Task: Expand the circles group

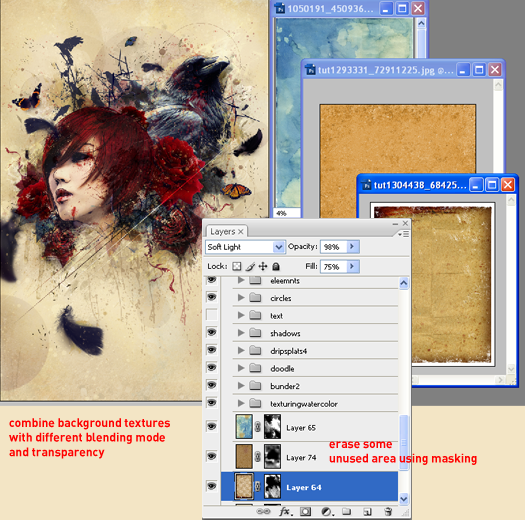Action: 241,297
